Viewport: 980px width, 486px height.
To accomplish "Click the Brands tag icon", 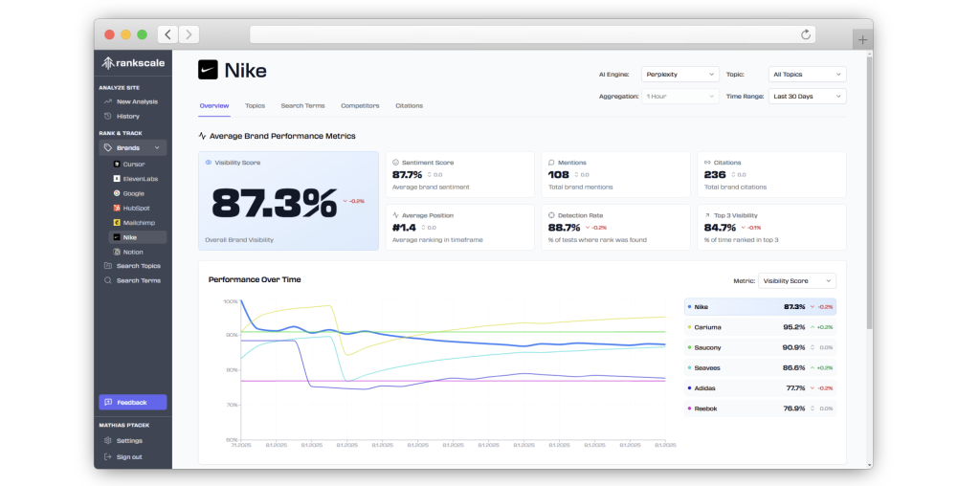I will 108,148.
